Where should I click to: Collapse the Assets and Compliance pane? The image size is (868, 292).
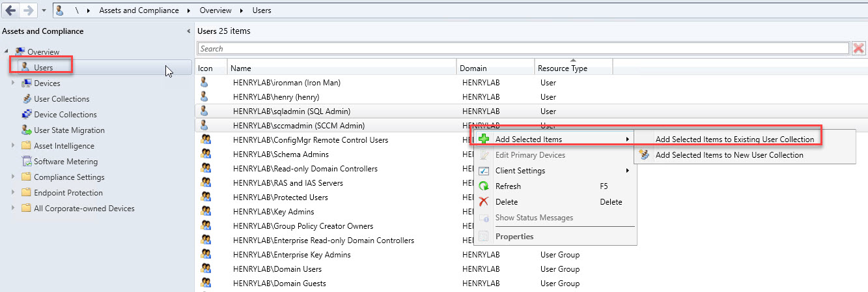pyautogui.click(x=189, y=31)
